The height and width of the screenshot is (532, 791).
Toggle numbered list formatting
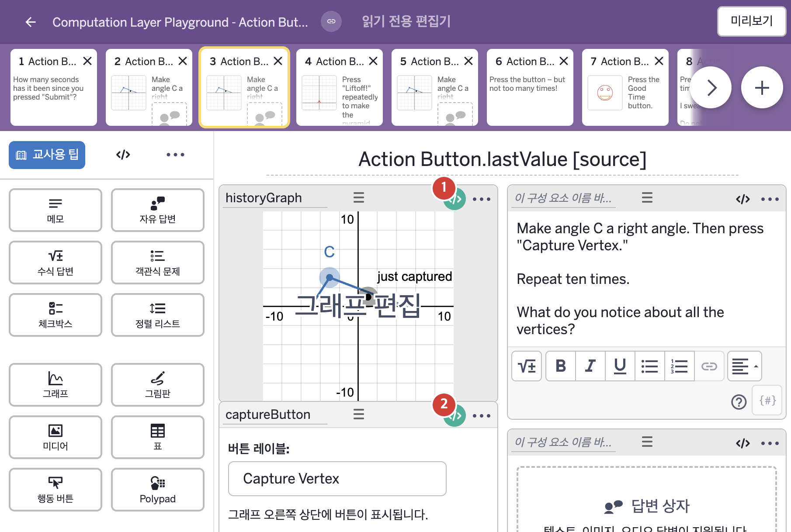pos(680,366)
